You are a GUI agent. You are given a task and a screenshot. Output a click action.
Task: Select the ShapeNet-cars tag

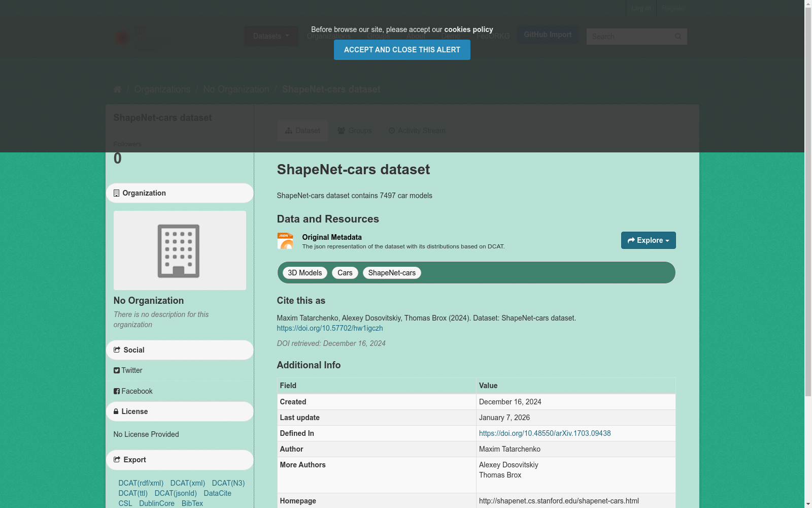point(392,273)
